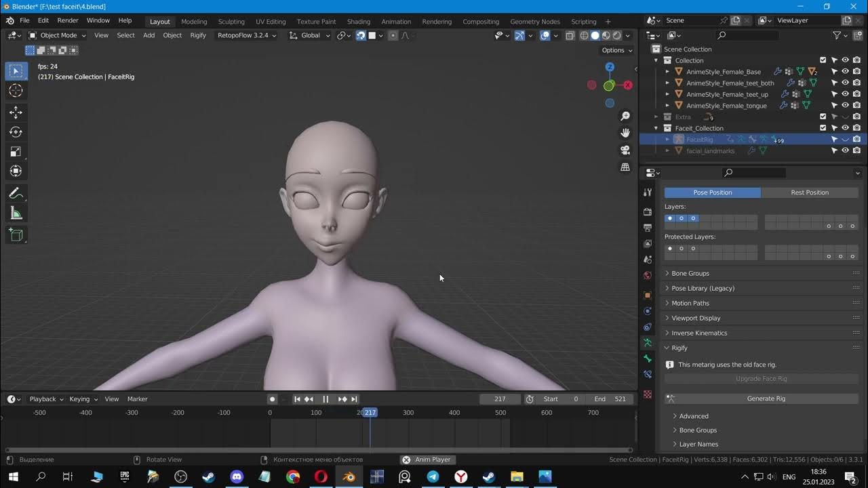
Task: Hide AnimeStyle_Female_tongue with its eye icon
Action: (x=846, y=105)
